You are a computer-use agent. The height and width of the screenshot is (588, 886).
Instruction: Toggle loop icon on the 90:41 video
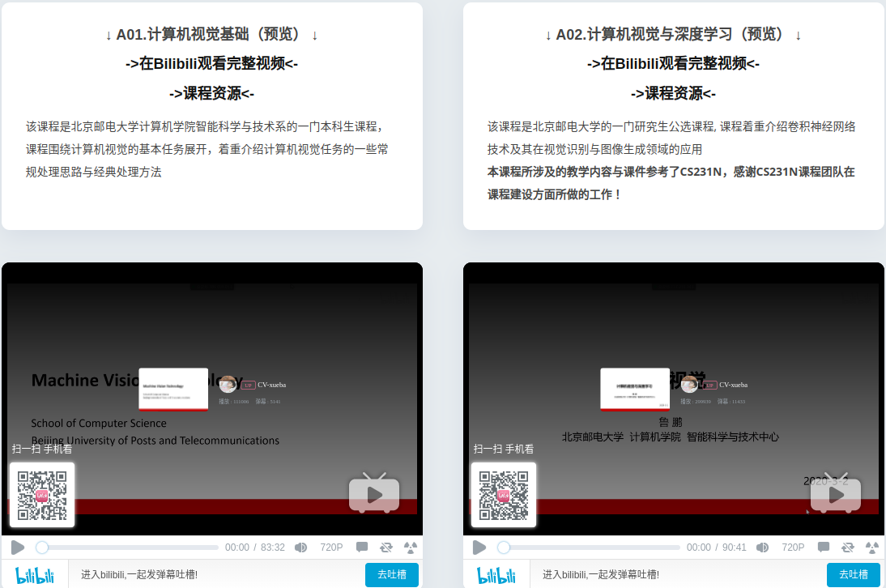click(x=848, y=547)
